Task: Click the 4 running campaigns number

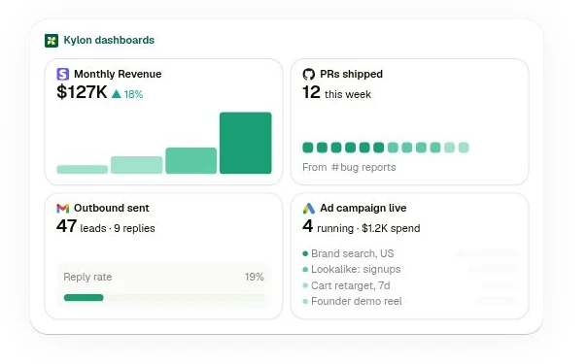Action: click(x=307, y=226)
